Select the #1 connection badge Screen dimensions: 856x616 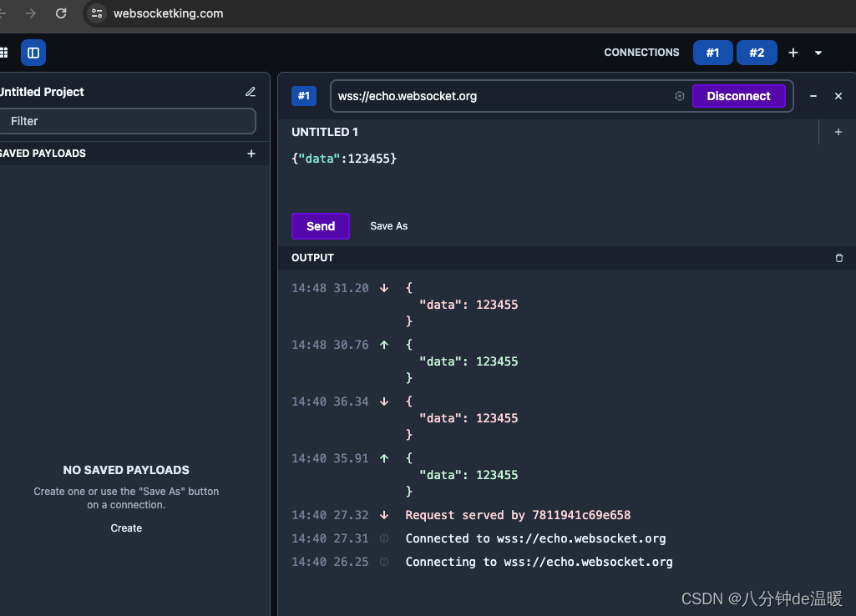coord(303,95)
